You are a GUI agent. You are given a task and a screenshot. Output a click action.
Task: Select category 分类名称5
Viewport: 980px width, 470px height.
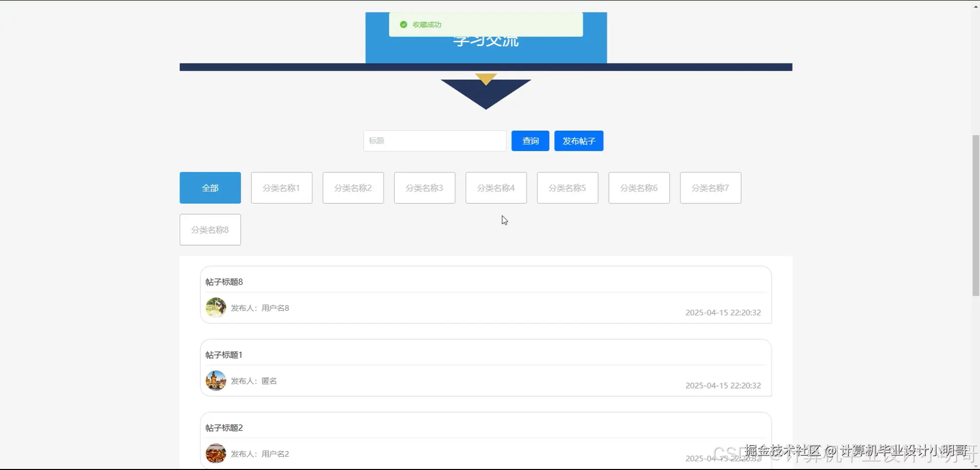[x=567, y=187]
